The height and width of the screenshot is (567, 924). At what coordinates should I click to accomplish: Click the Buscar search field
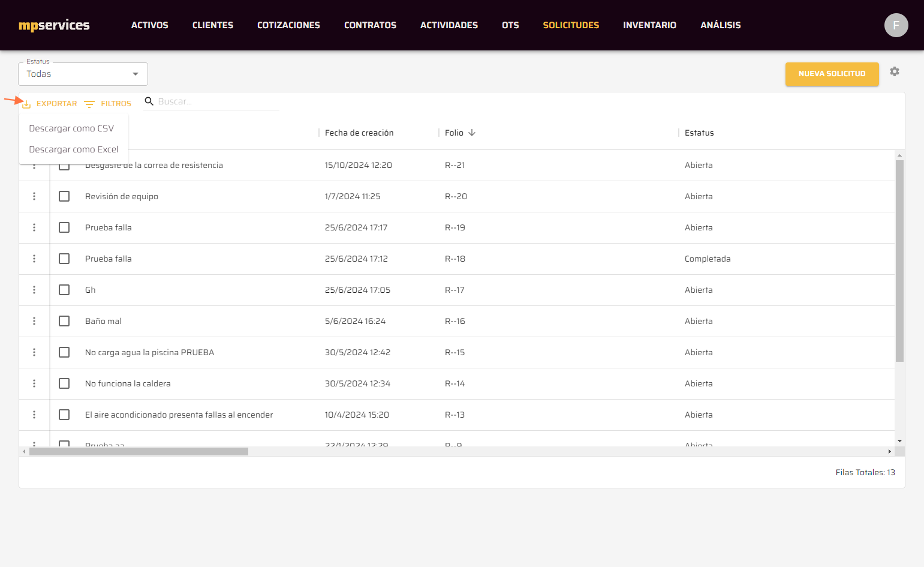coord(218,101)
